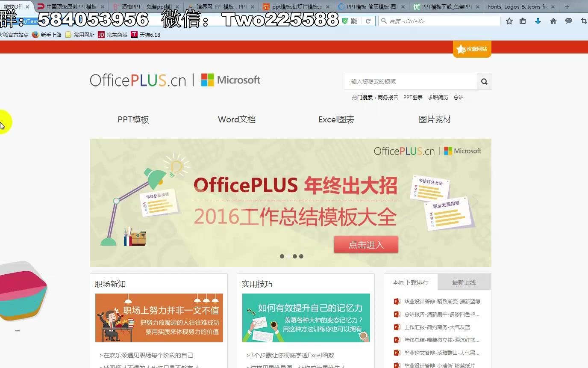The image size is (588, 368).
Task: Click hot search term 总结
Action: (x=459, y=98)
